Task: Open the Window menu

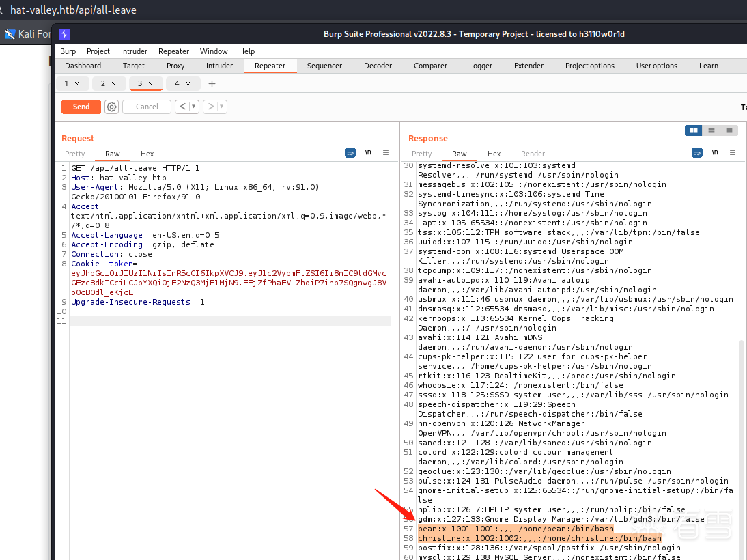Action: [214, 51]
